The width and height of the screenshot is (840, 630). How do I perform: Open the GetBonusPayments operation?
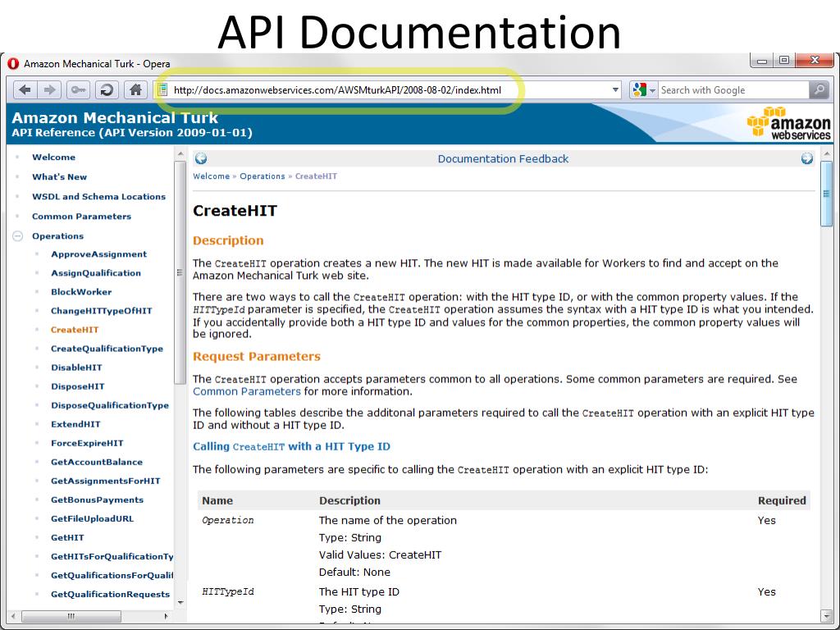[97, 500]
